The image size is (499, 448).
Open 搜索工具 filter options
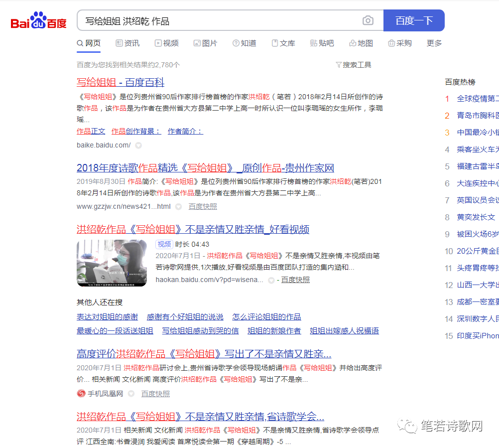[x=354, y=65]
